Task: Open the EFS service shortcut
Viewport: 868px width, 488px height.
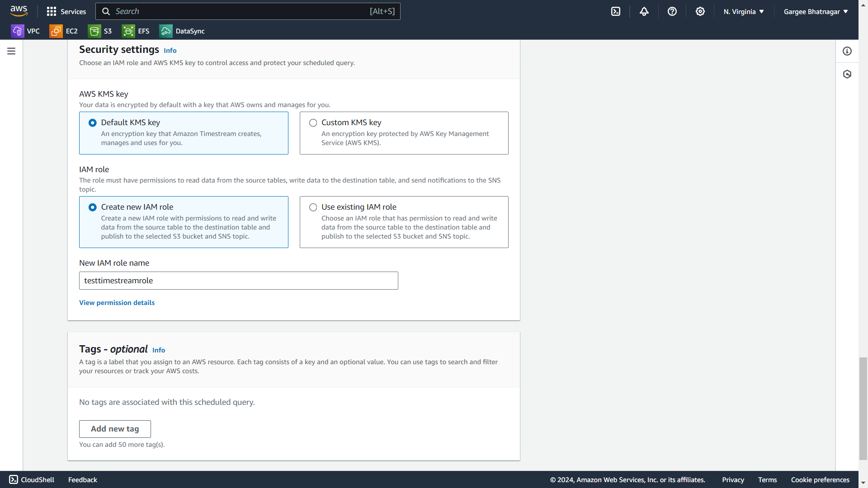Action: [x=136, y=31]
